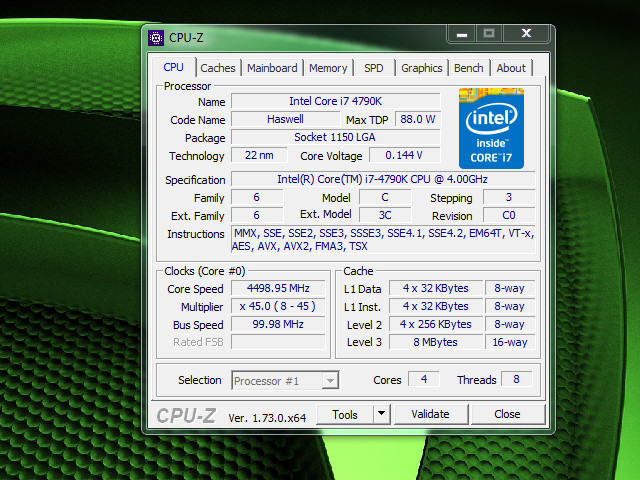
Task: Open the Mainboard tab
Action: click(272, 68)
